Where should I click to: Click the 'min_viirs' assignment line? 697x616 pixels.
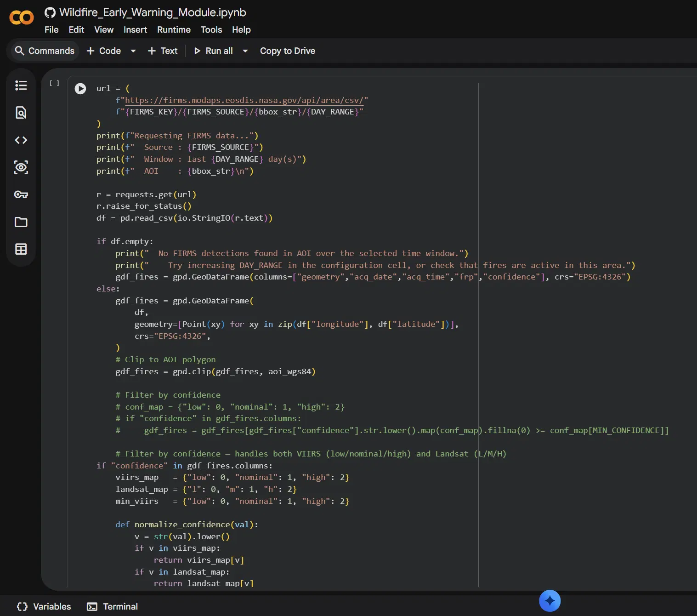pos(232,501)
